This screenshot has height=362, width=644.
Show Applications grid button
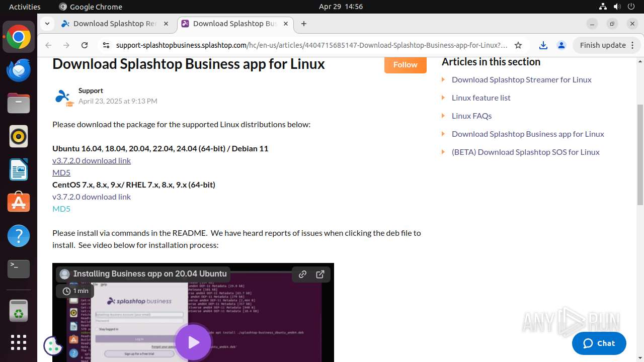[19, 342]
